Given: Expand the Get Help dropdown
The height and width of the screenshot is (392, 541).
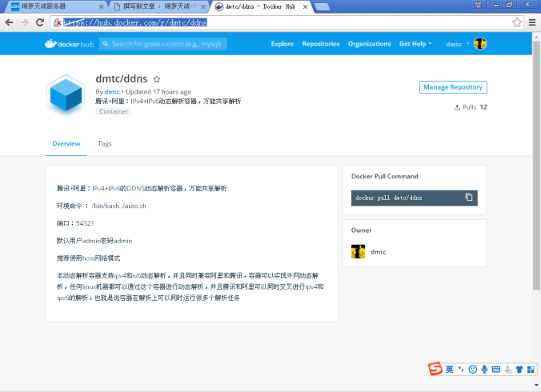Looking at the screenshot, I should (415, 44).
